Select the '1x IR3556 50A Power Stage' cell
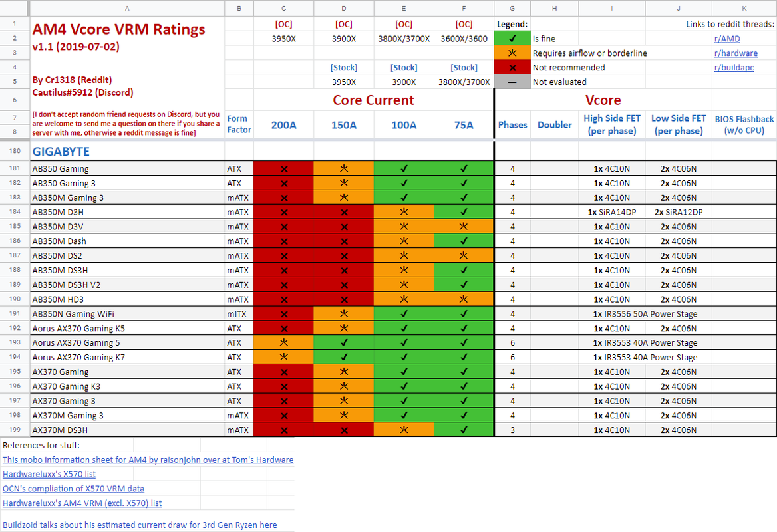777x532 pixels. point(645,314)
